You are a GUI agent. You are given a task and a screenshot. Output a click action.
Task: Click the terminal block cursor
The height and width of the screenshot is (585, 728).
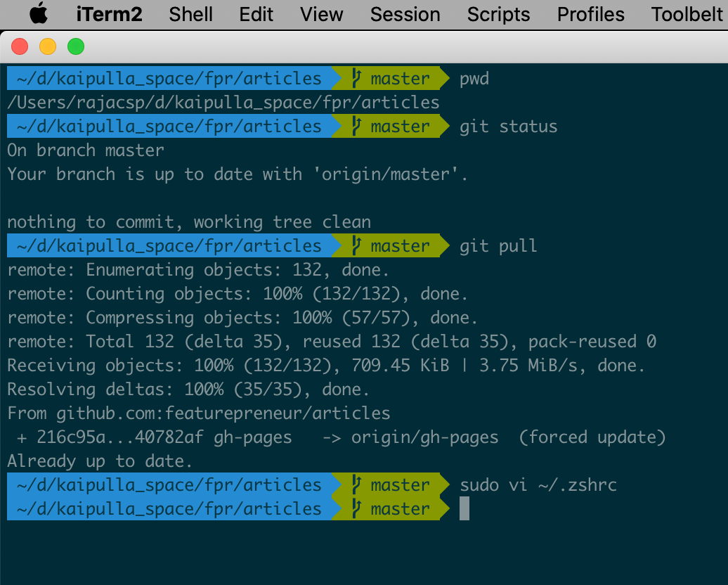(464, 508)
